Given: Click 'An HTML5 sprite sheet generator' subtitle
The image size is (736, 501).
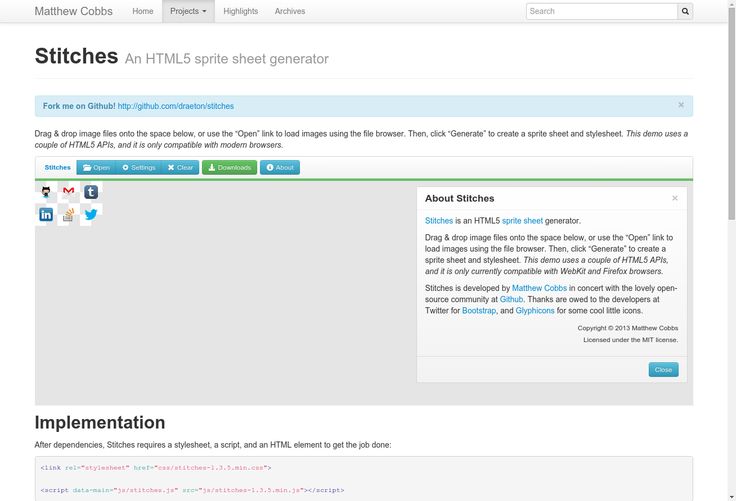Looking at the screenshot, I should point(227,59).
